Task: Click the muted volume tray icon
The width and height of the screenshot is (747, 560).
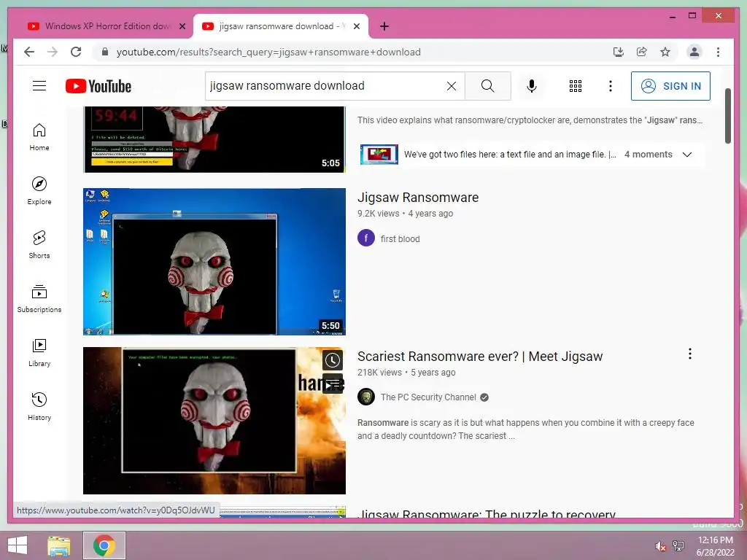Action: (x=660, y=546)
